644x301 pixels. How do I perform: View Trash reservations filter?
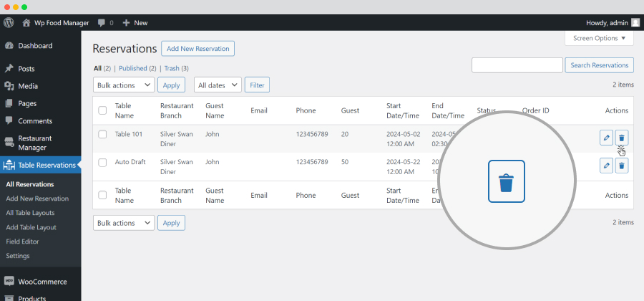[172, 68]
